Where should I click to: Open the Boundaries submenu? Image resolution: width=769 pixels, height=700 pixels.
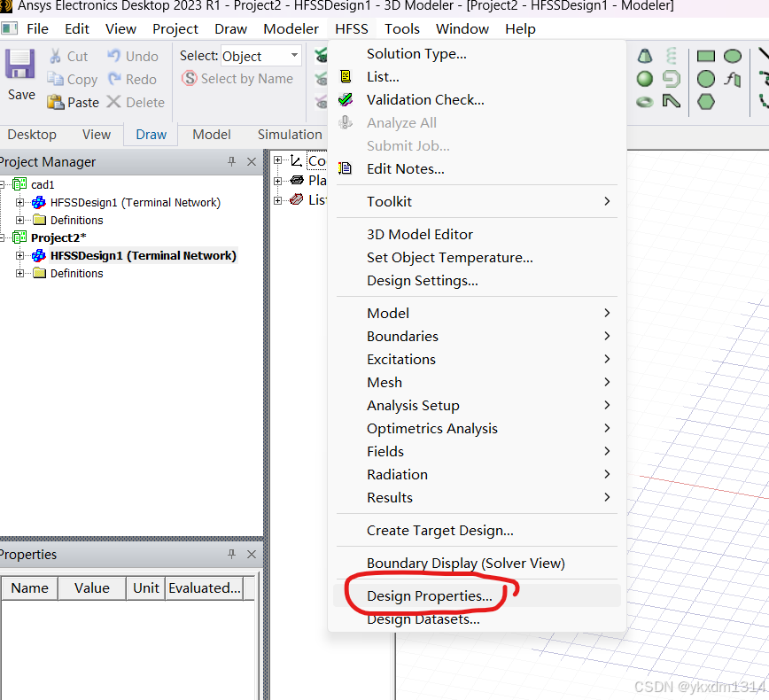coord(477,336)
